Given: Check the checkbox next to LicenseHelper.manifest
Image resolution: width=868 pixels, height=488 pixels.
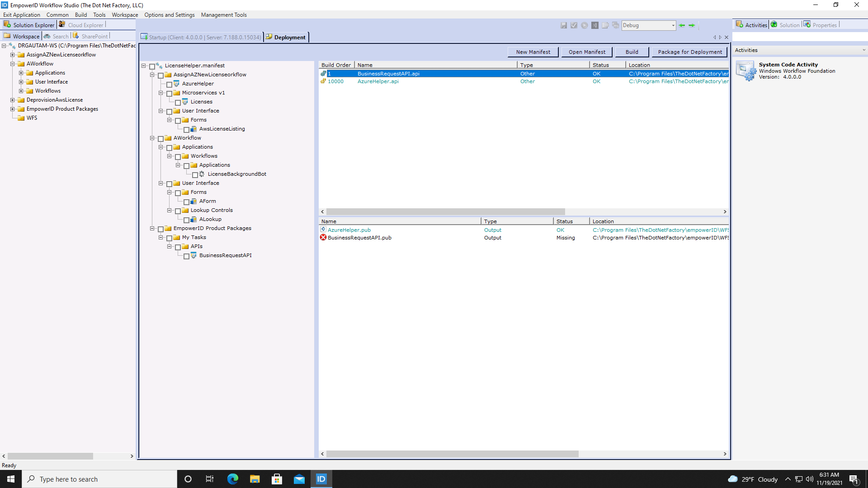Looking at the screenshot, I should [x=152, y=66].
